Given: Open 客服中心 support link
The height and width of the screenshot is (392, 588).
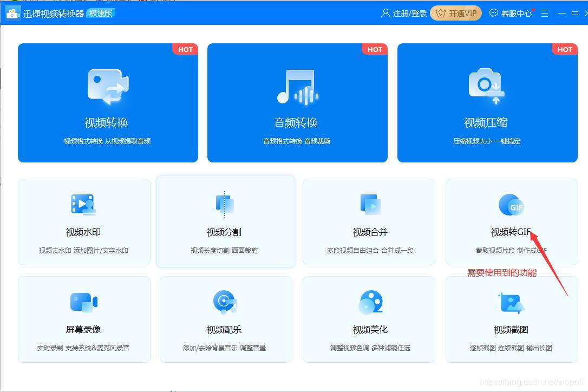Looking at the screenshot, I should (517, 14).
